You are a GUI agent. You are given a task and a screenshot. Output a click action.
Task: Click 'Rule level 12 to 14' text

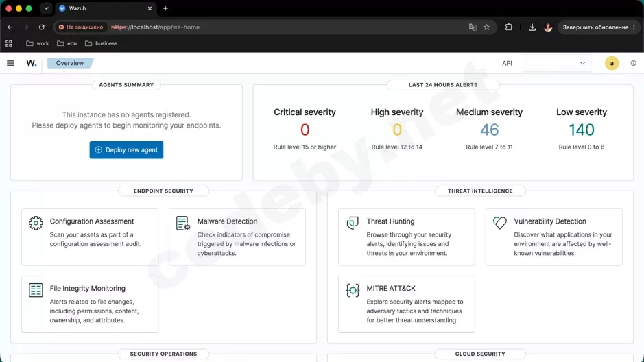pos(396,147)
